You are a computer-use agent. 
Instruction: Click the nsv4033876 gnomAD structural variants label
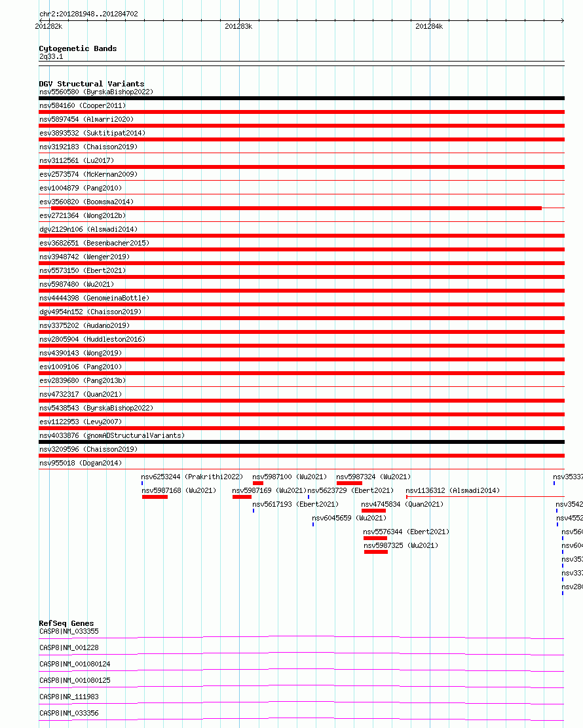point(112,435)
